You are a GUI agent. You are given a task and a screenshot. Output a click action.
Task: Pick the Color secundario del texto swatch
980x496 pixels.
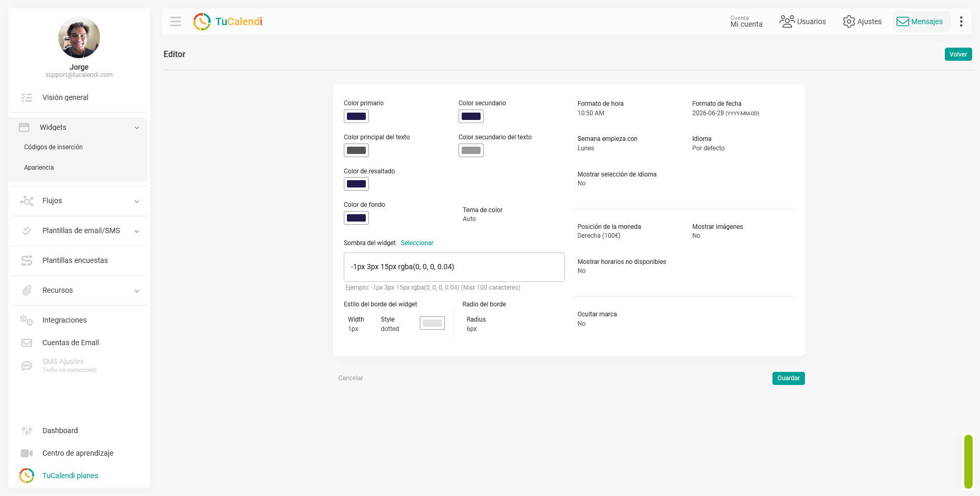point(471,150)
